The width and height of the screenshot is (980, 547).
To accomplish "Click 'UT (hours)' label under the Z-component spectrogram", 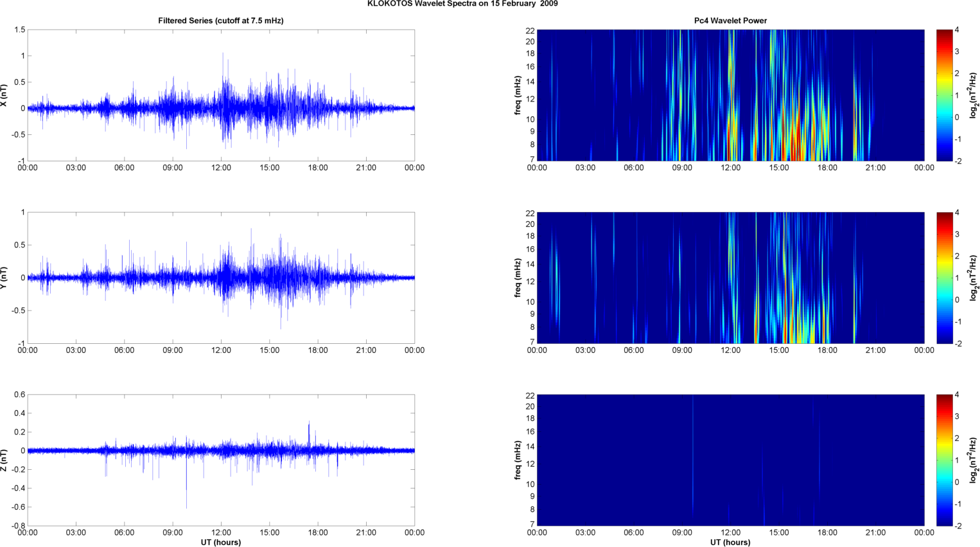I will pos(730,543).
